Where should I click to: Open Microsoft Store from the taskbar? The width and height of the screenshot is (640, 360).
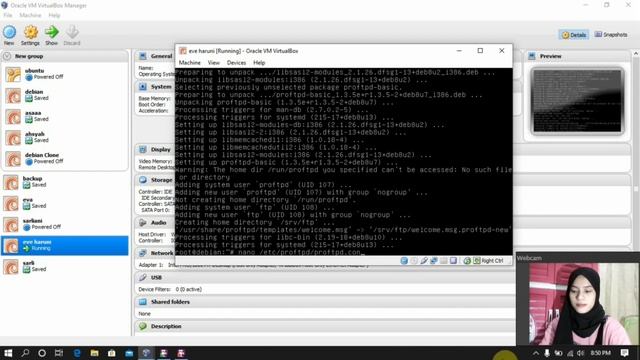point(111,353)
